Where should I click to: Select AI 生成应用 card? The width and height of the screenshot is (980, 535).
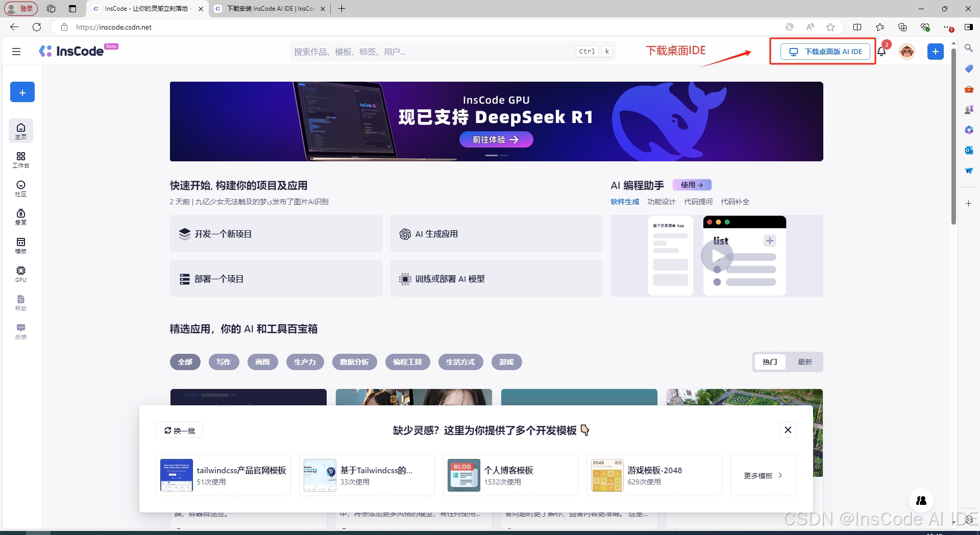[497, 234]
